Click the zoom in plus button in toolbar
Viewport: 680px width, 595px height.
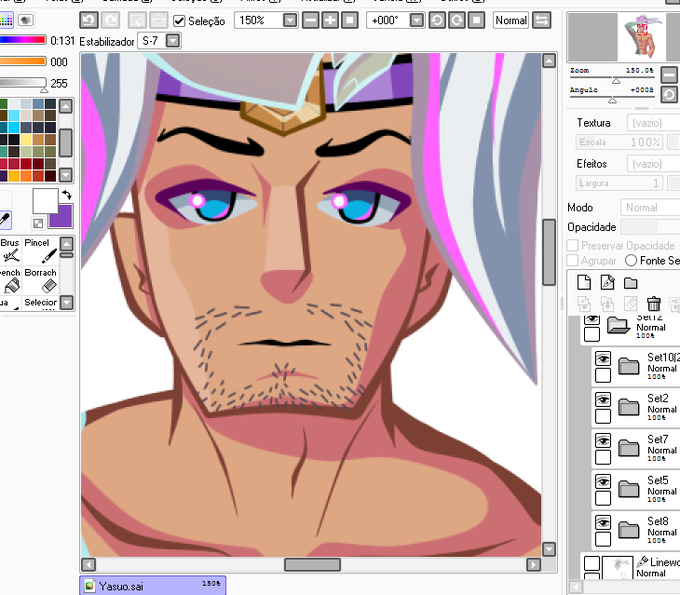[x=330, y=20]
